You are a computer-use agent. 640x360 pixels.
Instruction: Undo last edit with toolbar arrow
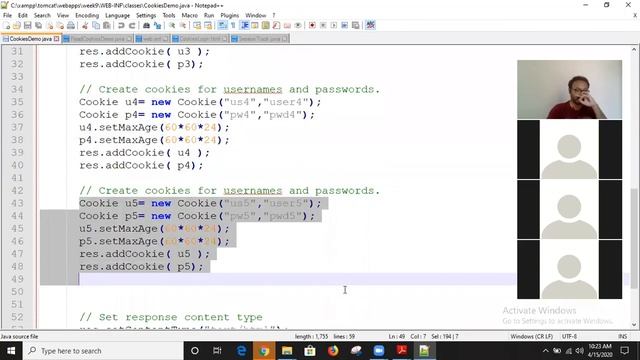point(121,25)
